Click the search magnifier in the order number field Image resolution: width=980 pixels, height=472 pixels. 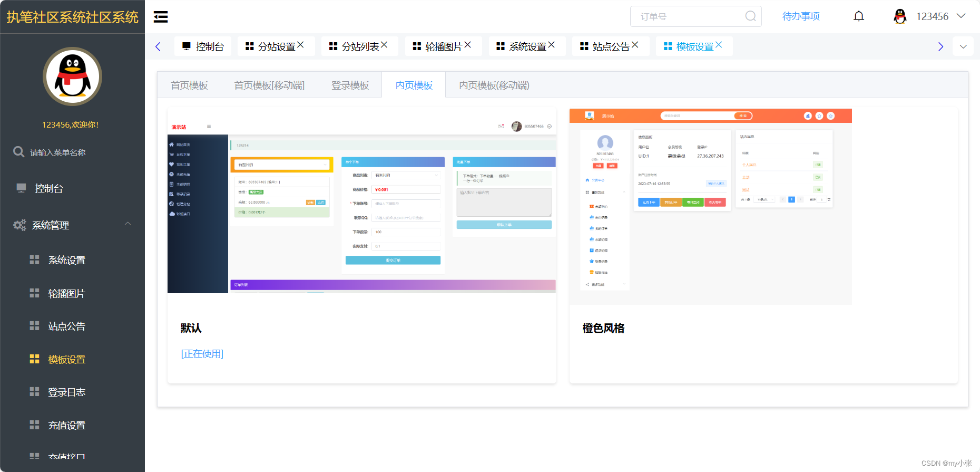tap(750, 16)
